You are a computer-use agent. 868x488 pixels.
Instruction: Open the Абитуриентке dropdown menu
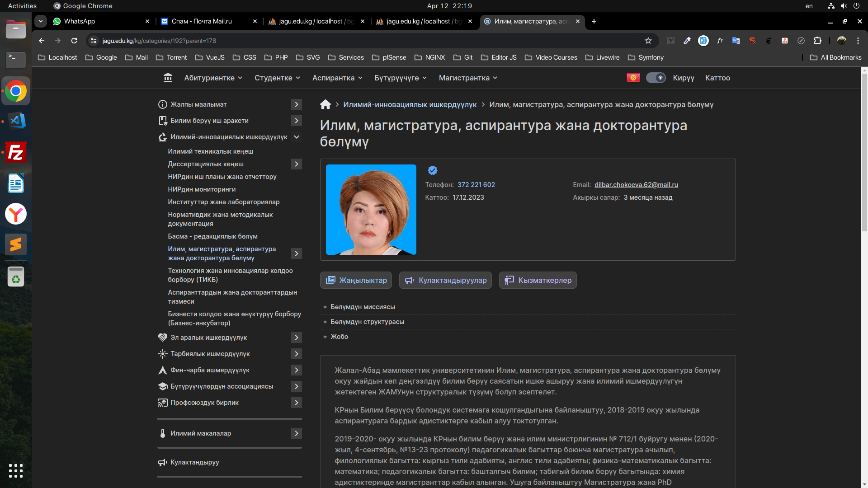click(213, 78)
